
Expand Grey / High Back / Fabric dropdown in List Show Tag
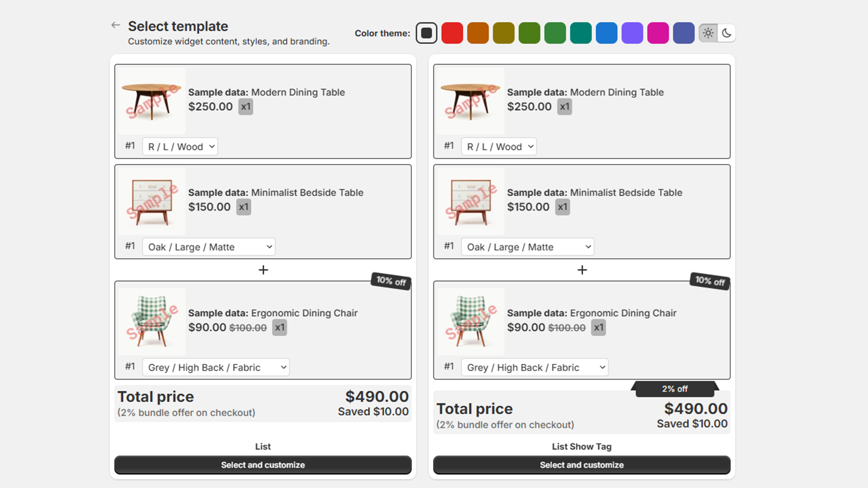pos(534,367)
